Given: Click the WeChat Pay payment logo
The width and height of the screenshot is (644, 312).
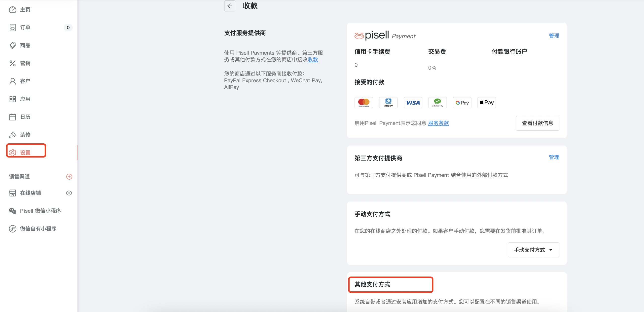Looking at the screenshot, I should coord(437,103).
